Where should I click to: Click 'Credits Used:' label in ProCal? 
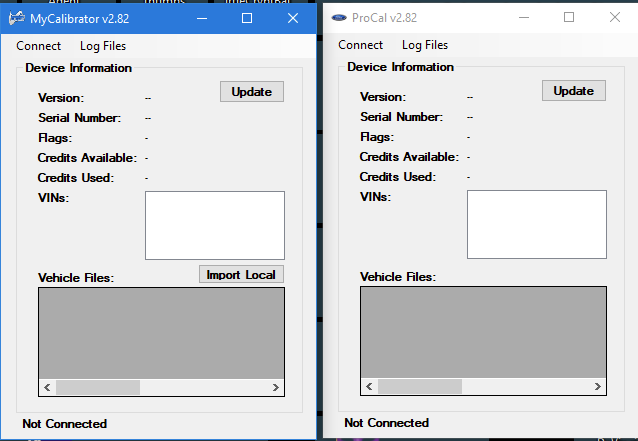(x=398, y=177)
